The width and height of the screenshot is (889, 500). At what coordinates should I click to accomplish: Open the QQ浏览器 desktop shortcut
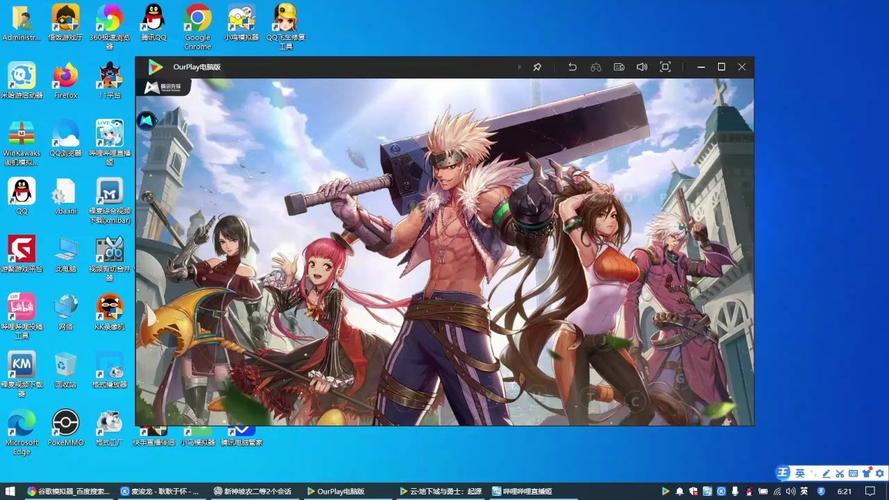66,138
